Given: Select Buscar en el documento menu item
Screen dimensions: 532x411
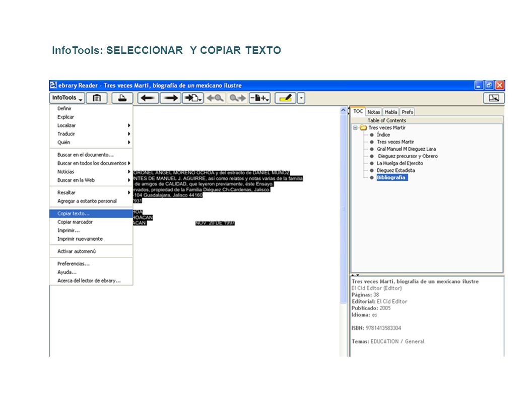Looking at the screenshot, I should [x=91, y=155].
